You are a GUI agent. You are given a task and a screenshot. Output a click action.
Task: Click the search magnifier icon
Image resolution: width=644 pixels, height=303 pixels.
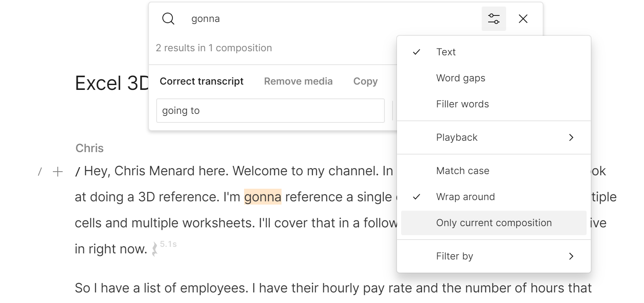point(168,19)
